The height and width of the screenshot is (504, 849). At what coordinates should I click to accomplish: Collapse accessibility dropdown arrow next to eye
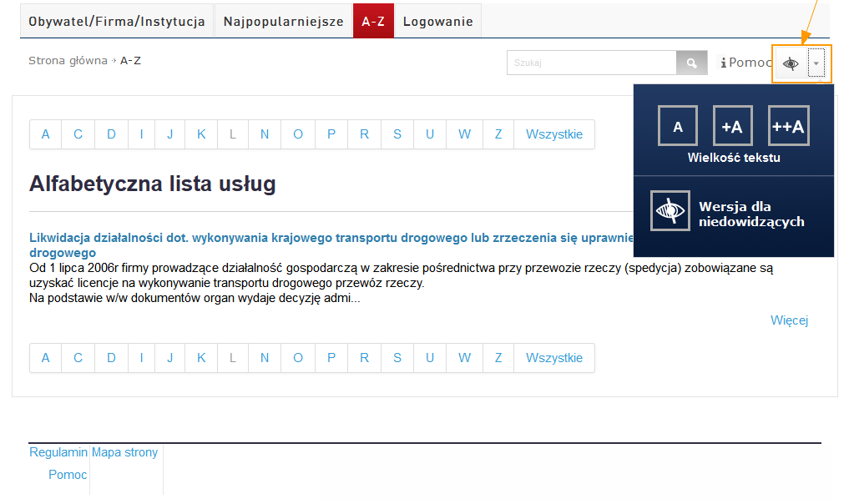click(816, 63)
